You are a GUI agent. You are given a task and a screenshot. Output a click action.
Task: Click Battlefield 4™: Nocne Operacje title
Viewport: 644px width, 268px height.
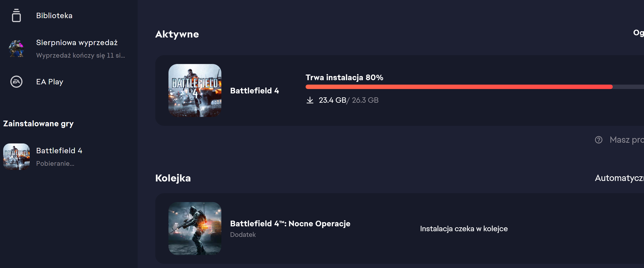pyautogui.click(x=290, y=223)
